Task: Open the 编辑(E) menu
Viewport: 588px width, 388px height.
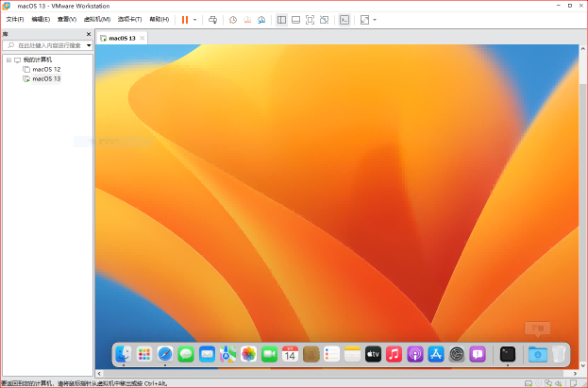Action: click(41, 19)
